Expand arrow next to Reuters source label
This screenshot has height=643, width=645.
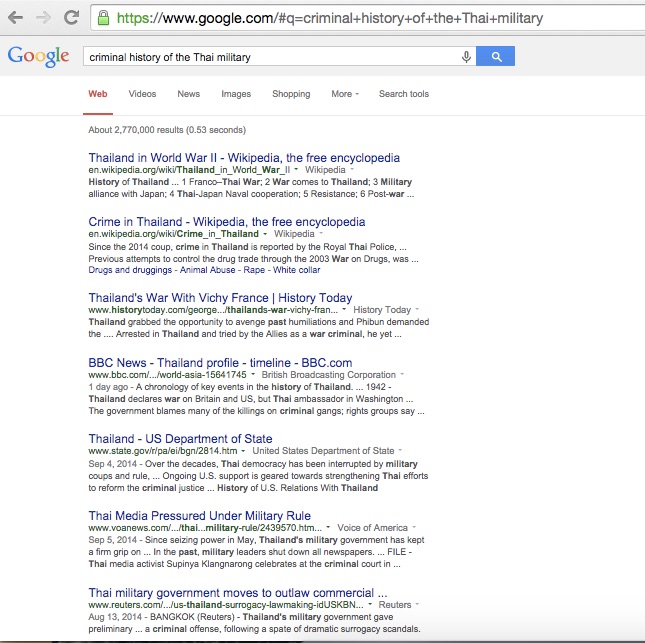tap(418, 604)
